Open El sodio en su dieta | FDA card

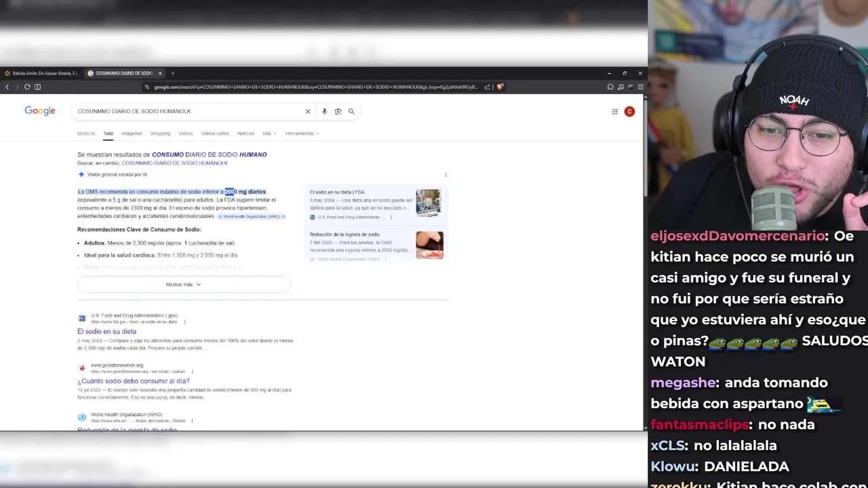(x=337, y=192)
